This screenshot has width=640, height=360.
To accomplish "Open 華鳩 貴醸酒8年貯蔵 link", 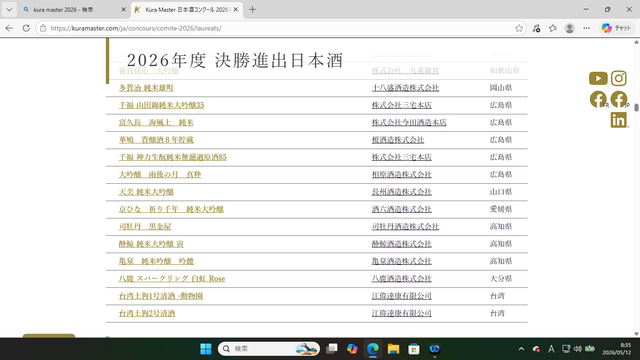I will [156, 140].
